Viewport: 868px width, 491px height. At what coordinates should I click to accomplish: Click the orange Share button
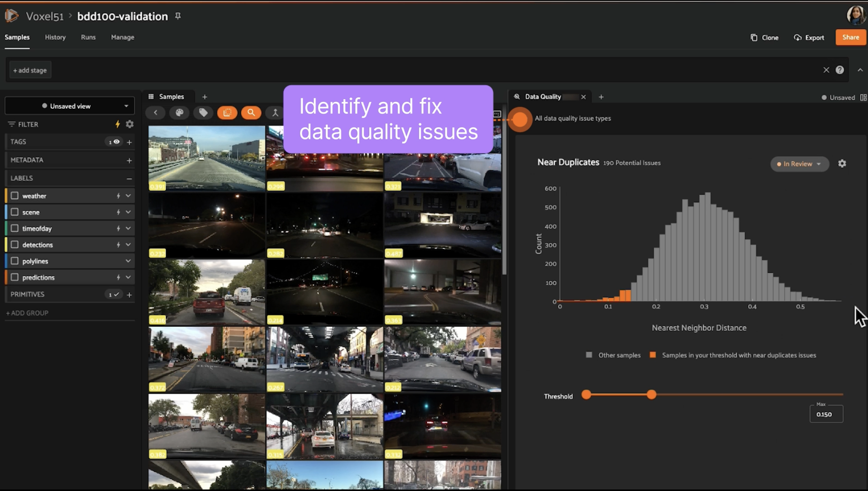[850, 37]
